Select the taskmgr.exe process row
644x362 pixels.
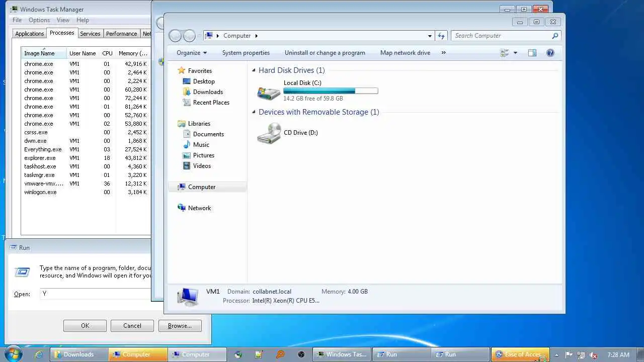pyautogui.click(x=86, y=175)
